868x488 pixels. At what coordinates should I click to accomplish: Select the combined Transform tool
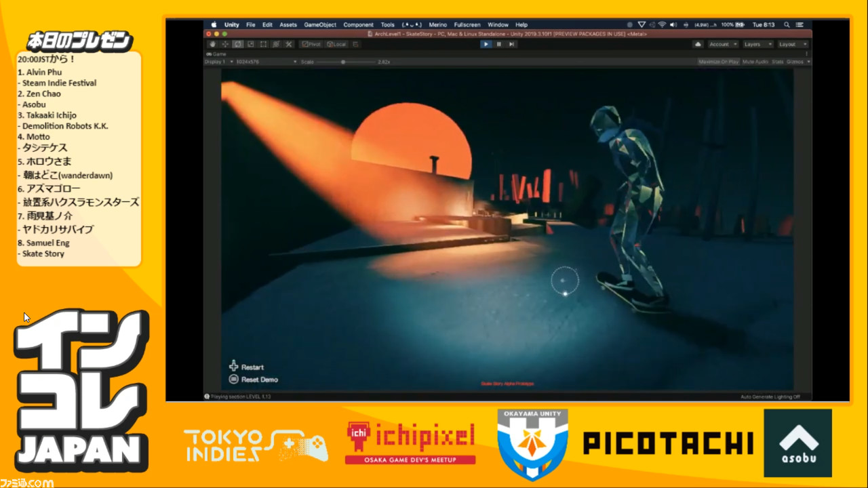click(x=276, y=44)
